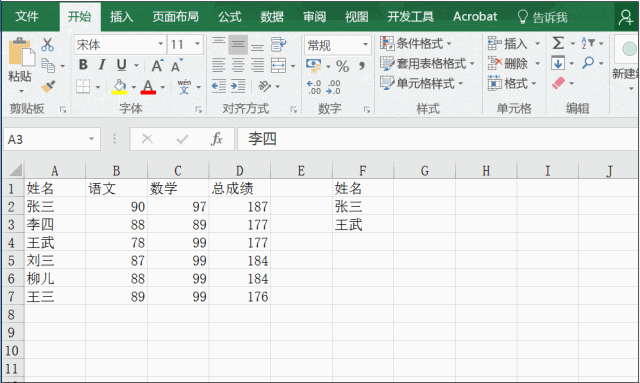
Task: Click the Format Painter brush icon
Action: pos(48,86)
